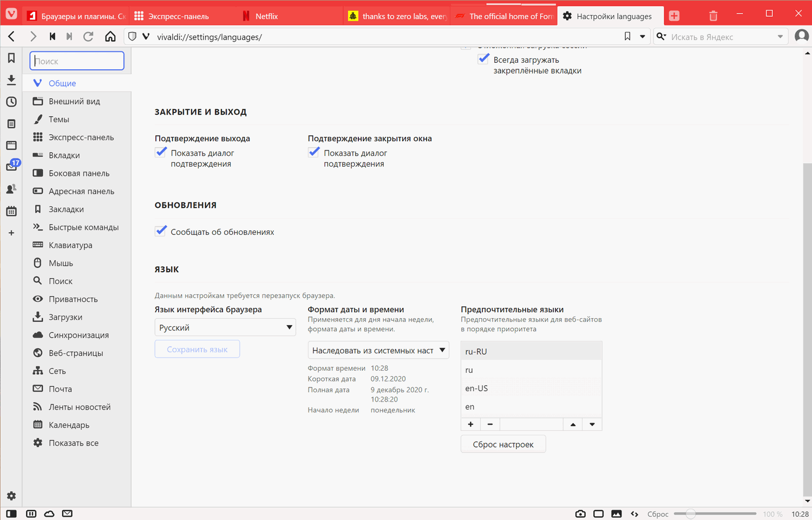Click the break mode pause icon

click(31, 514)
